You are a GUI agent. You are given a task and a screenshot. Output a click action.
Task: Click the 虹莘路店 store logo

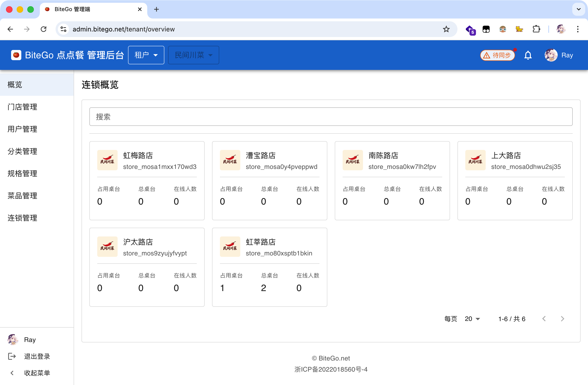pos(230,246)
